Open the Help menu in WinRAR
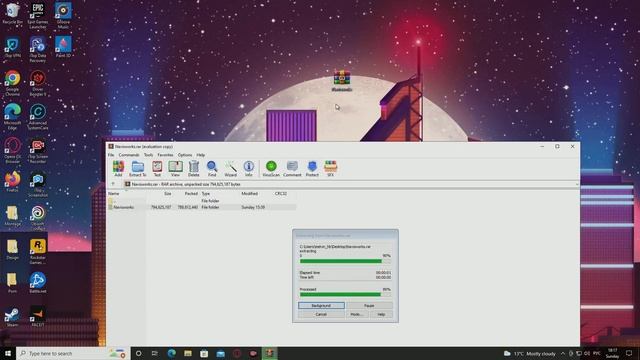Screen dimensions: 640x360 click(201, 155)
